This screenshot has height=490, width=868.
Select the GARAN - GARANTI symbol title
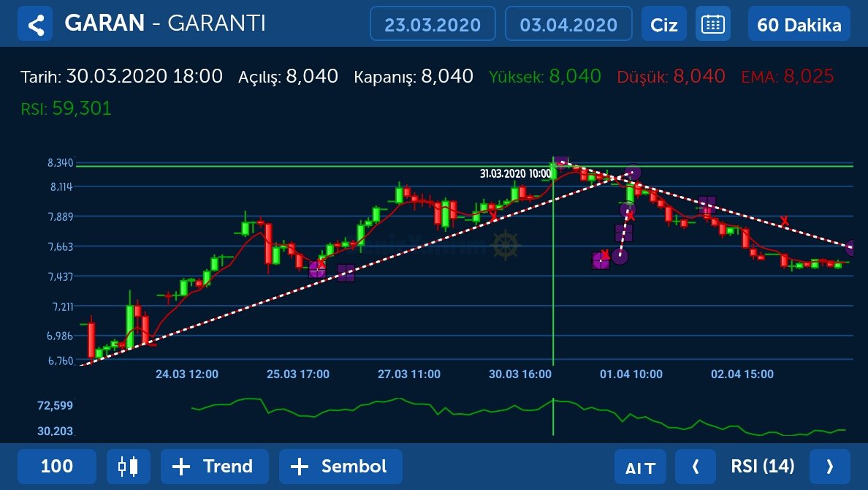tap(165, 23)
